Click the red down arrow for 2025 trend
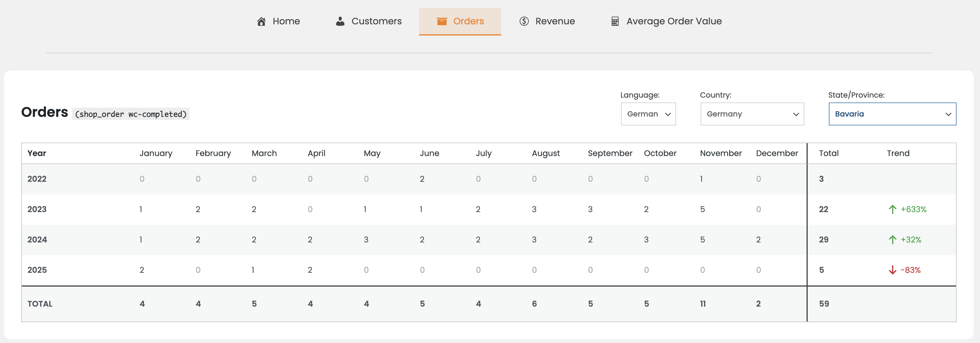The height and width of the screenshot is (343, 980). (892, 270)
